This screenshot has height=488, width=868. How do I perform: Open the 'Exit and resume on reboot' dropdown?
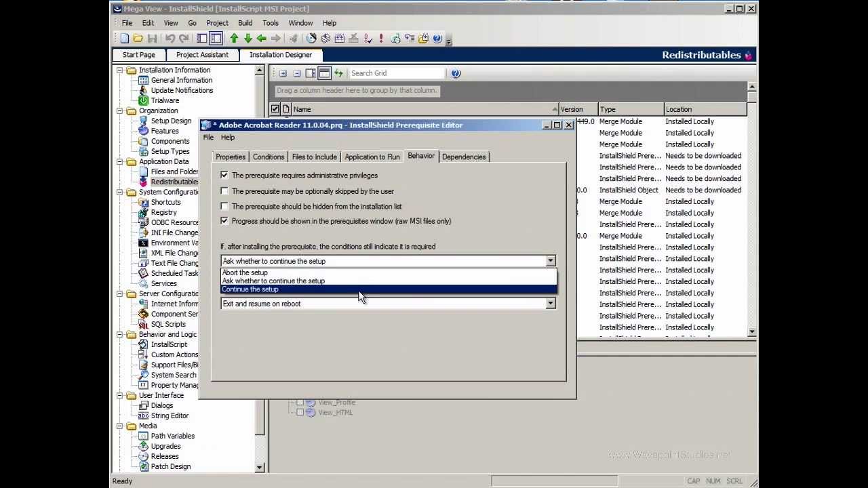(550, 304)
